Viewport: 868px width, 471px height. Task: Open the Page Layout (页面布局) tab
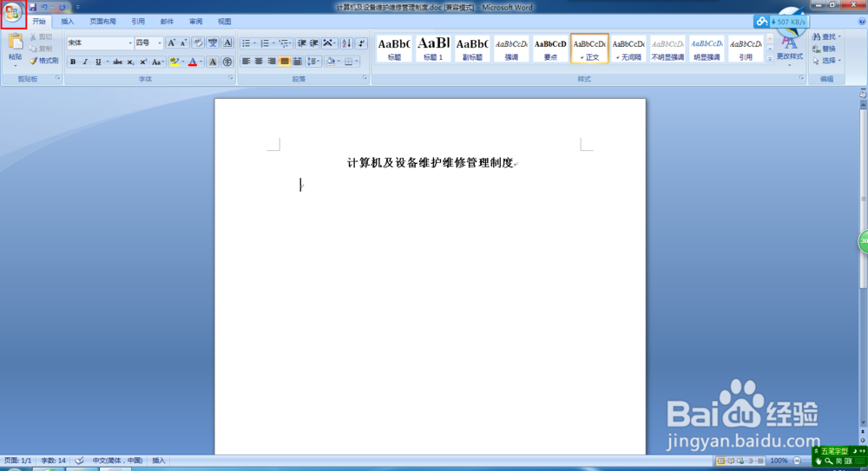click(103, 22)
